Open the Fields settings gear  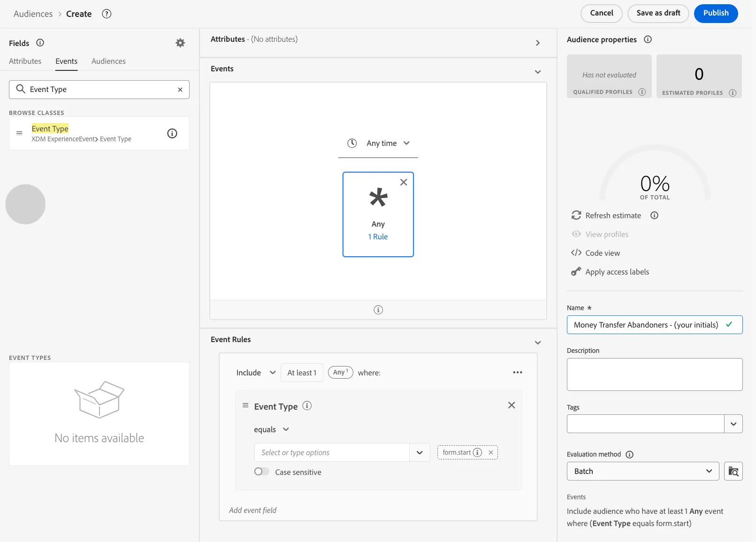(180, 43)
